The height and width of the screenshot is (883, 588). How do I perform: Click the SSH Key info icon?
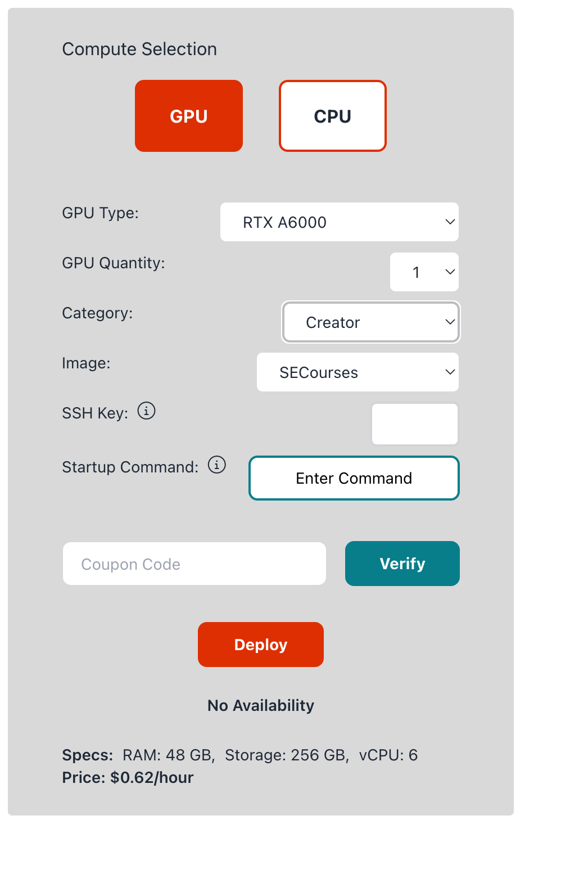147,411
